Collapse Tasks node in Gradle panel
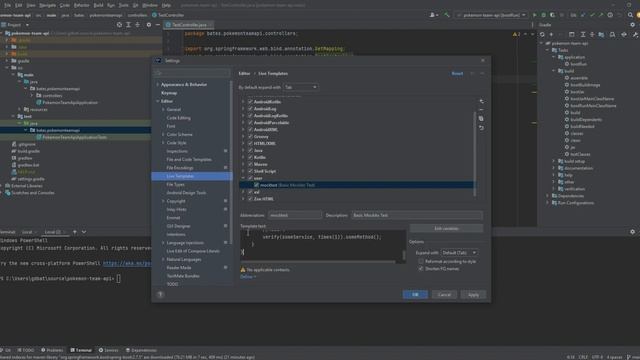Viewport: 640px width, 360px height. coord(548,50)
